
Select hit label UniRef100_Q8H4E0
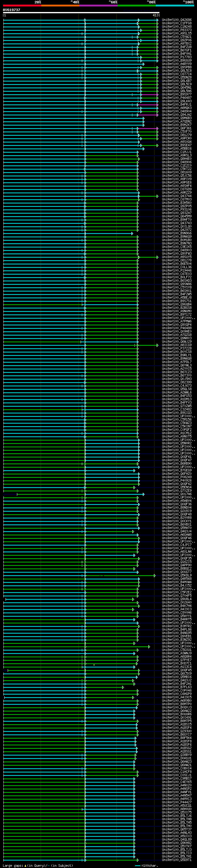click(177, 159)
